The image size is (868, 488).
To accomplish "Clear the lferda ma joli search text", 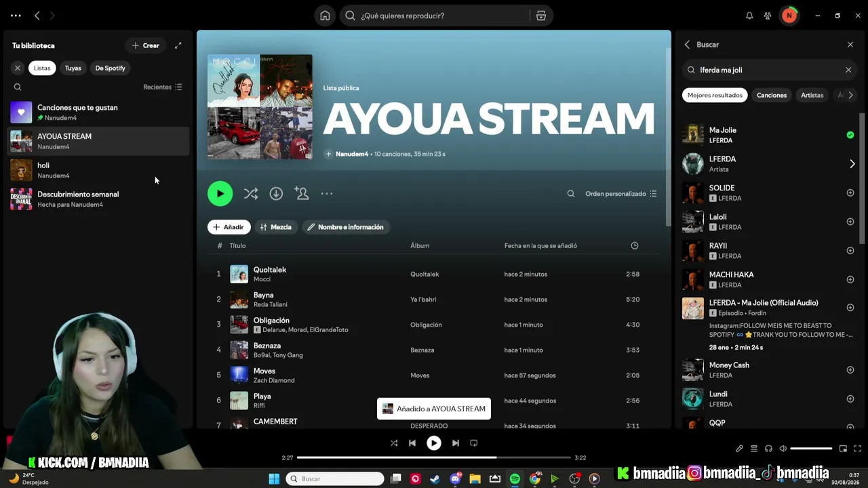I will click(848, 70).
